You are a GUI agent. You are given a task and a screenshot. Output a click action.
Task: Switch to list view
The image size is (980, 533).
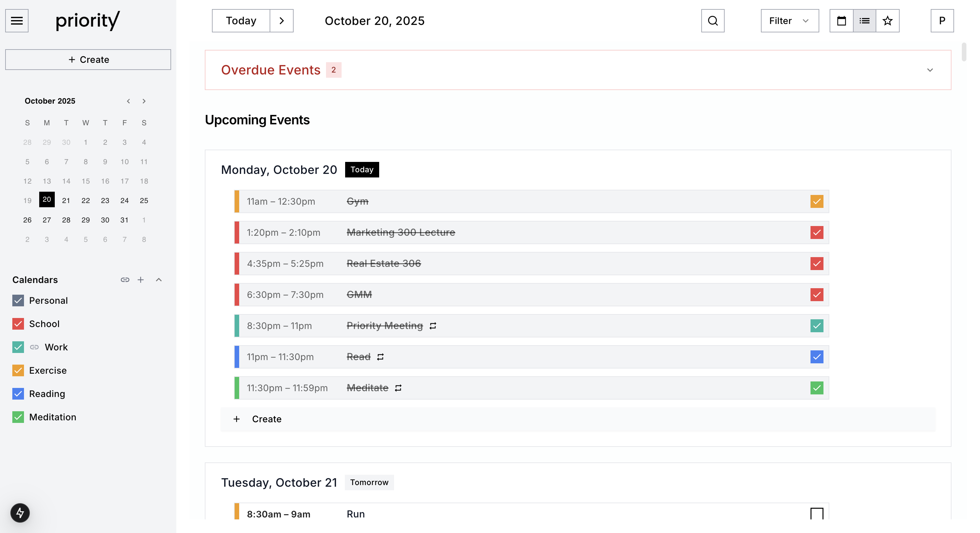coord(864,20)
